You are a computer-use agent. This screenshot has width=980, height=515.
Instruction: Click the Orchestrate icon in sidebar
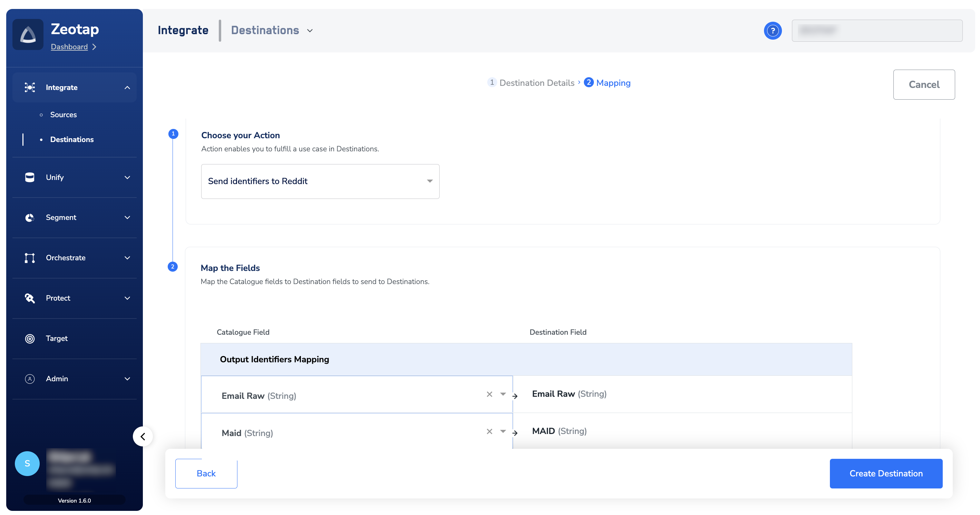click(x=30, y=258)
